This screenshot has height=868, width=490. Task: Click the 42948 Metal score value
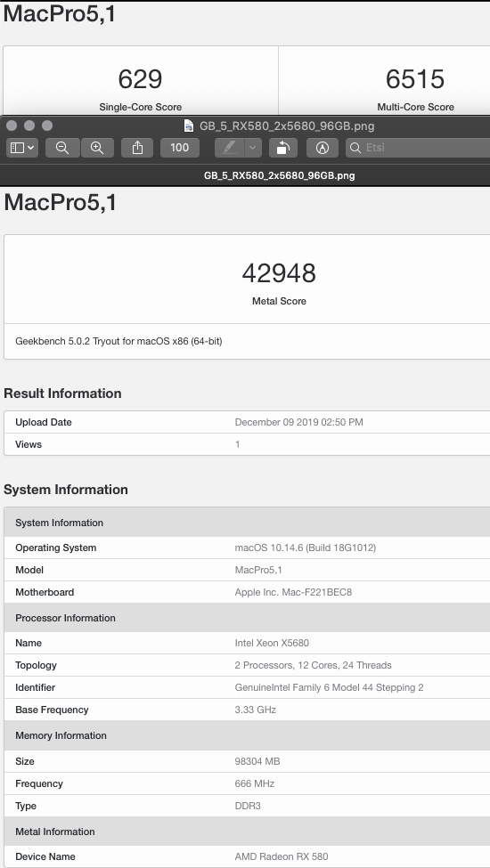pos(279,273)
